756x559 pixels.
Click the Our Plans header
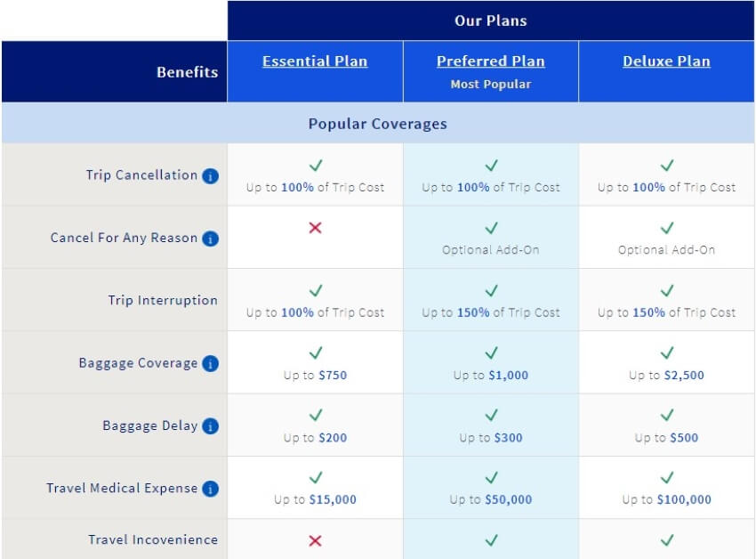[491, 20]
